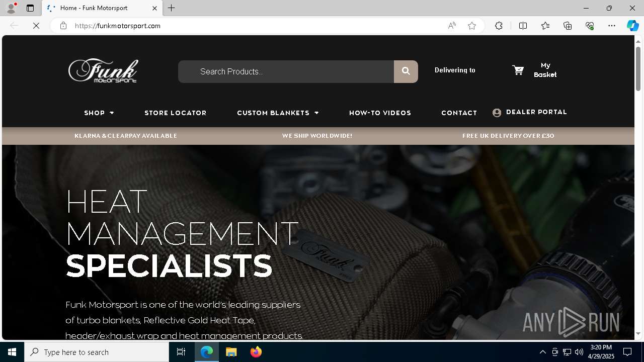This screenshot has height=362, width=644.
Task: Open Windows Start menu
Action: tap(12, 352)
